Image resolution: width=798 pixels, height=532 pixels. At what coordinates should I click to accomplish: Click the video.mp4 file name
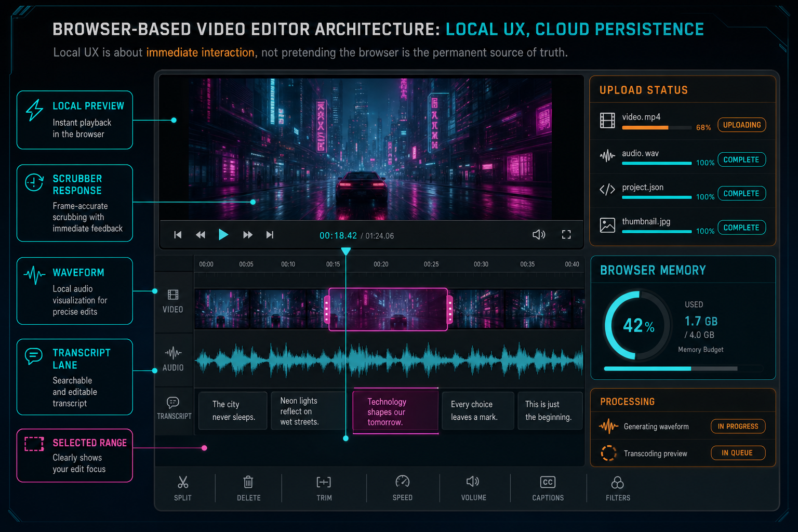point(641,117)
